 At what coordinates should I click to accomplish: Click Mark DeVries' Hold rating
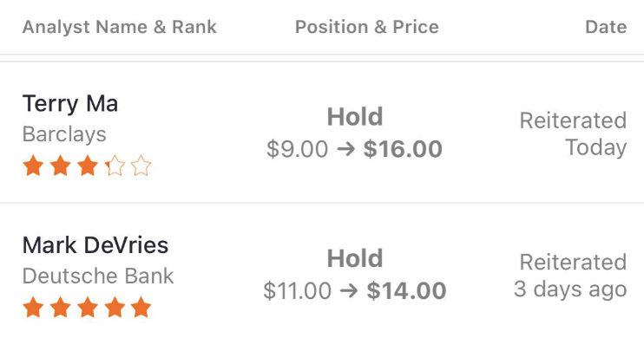click(355, 259)
